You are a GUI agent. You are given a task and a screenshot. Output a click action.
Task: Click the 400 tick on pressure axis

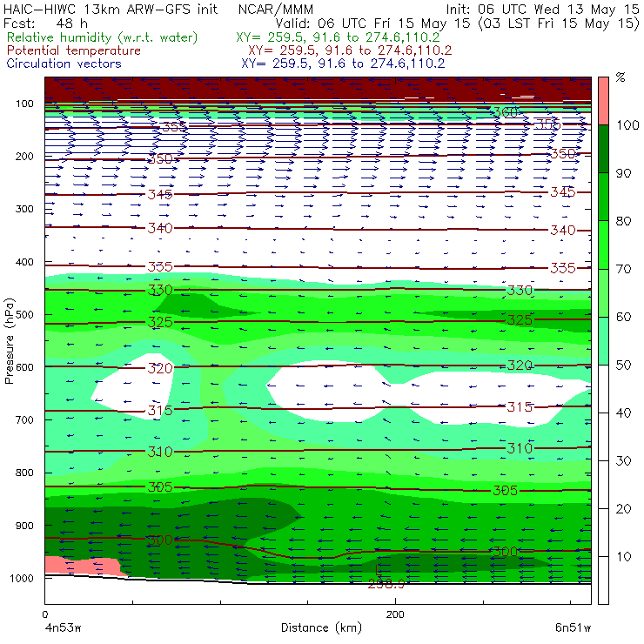click(x=24, y=262)
